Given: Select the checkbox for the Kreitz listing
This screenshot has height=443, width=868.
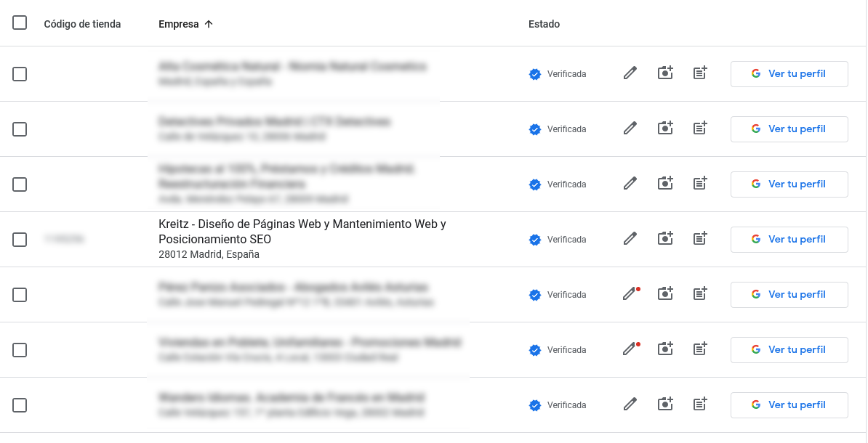Looking at the screenshot, I should [x=20, y=239].
